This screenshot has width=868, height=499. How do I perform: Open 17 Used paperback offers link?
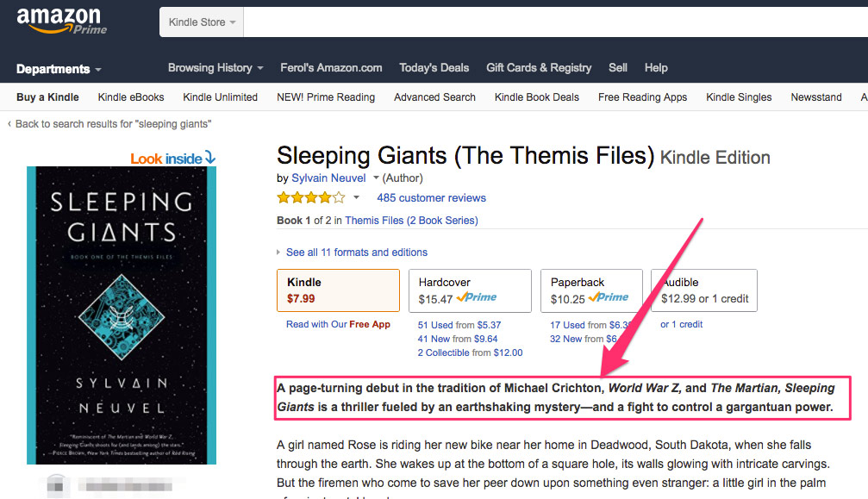click(590, 325)
